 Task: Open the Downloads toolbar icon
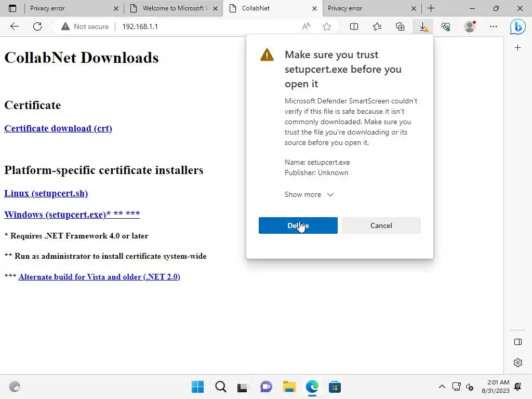(423, 26)
